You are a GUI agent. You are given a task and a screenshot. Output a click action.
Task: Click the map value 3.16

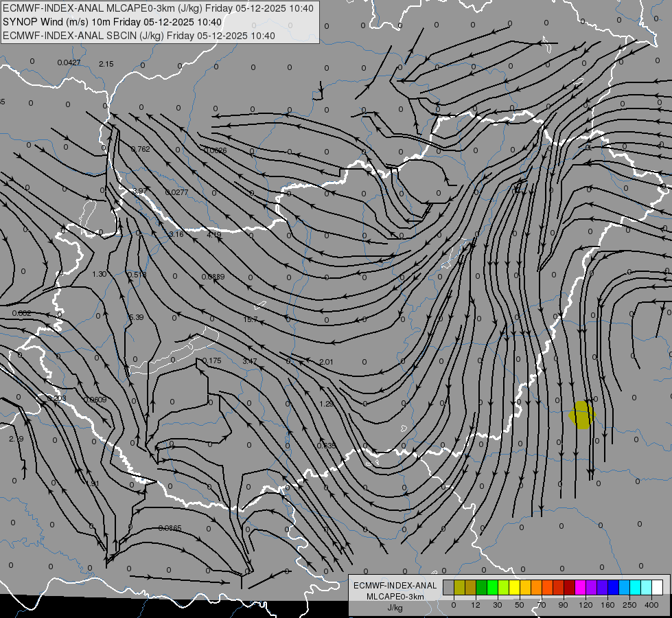coord(176,234)
